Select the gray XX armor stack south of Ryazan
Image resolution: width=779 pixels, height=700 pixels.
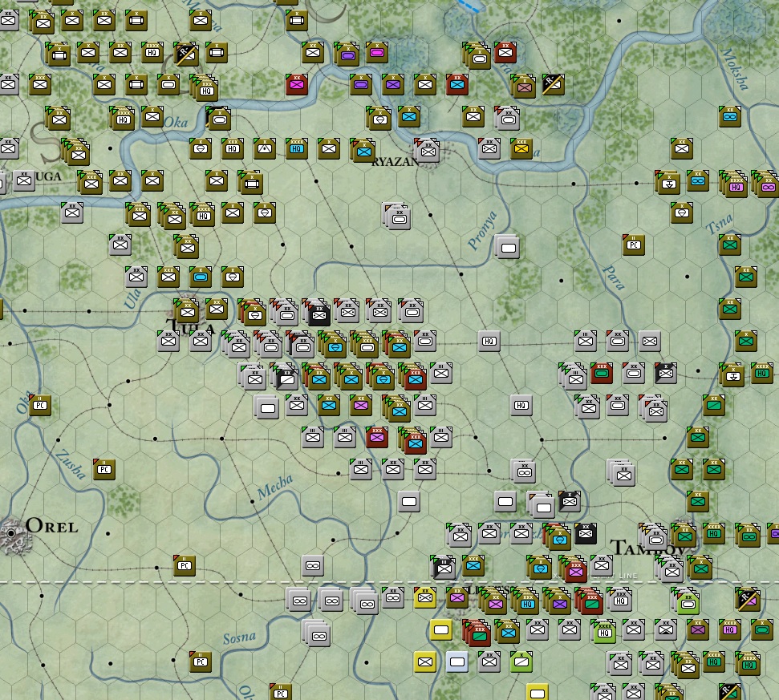[x=397, y=216]
